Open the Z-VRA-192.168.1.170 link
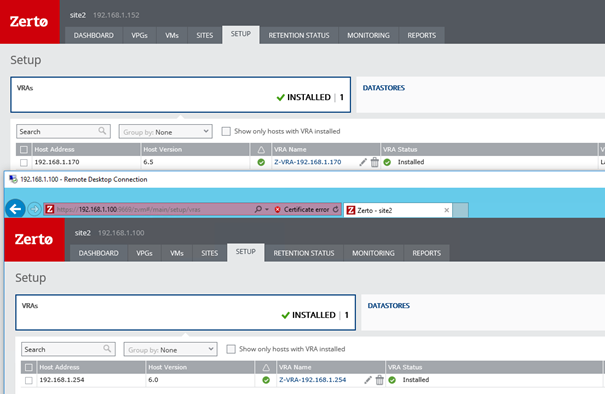Screen dimensions: 605x394 pyautogui.click(x=308, y=162)
